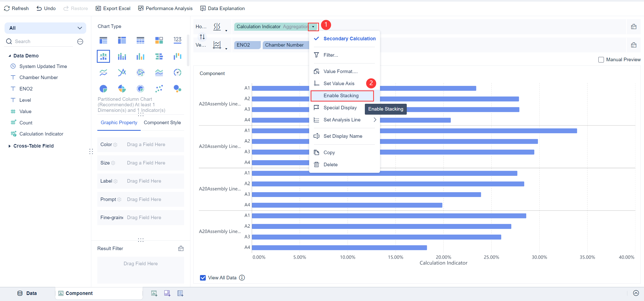Select the gauge chart type icon
This screenshot has height=301, width=644.
click(x=178, y=73)
